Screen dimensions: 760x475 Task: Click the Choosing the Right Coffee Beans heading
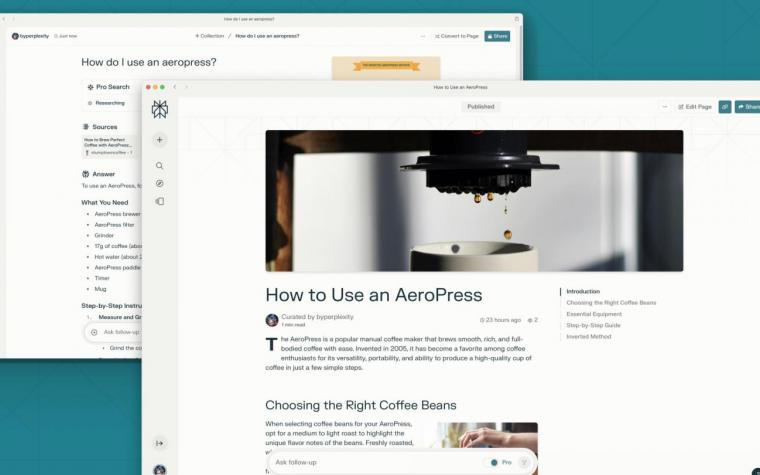click(361, 405)
